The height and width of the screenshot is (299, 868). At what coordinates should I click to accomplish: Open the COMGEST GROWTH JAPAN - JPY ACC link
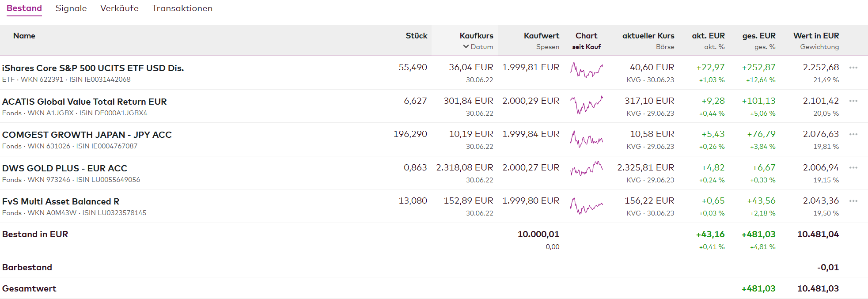click(x=87, y=135)
